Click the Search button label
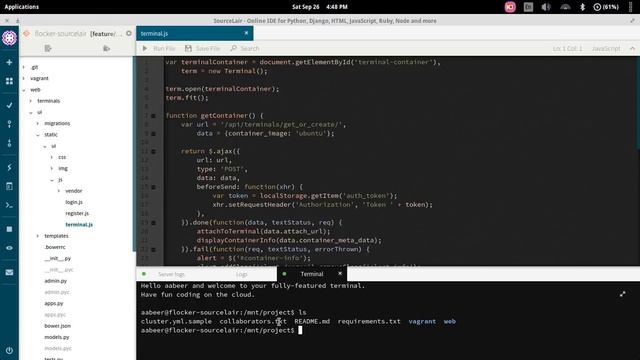 click(250, 49)
